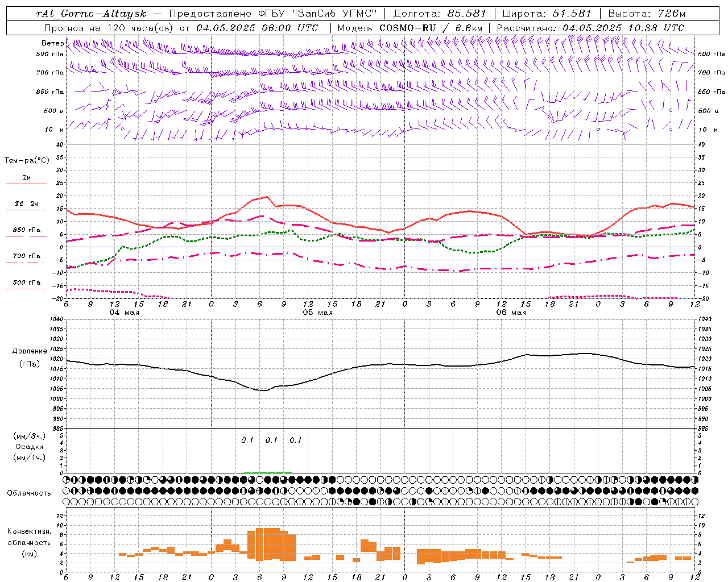Click the 'Тем-ра(°C)' axis label

27,161
